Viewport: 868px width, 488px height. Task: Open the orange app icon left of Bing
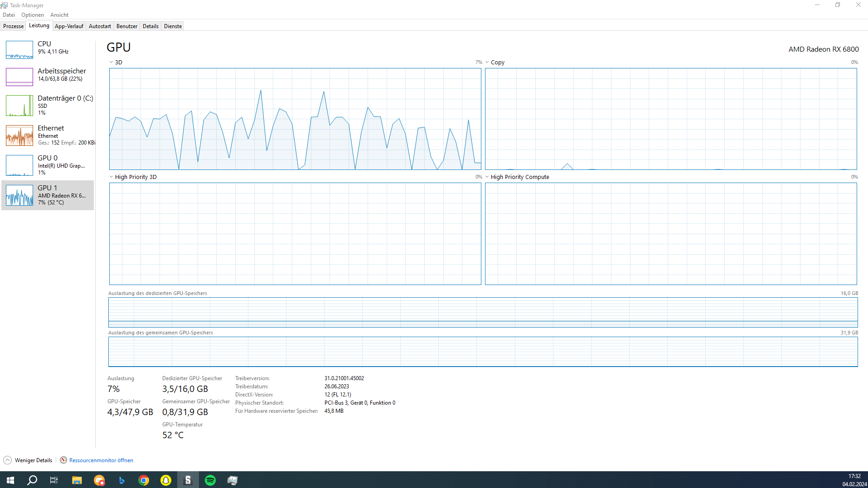[x=99, y=480]
